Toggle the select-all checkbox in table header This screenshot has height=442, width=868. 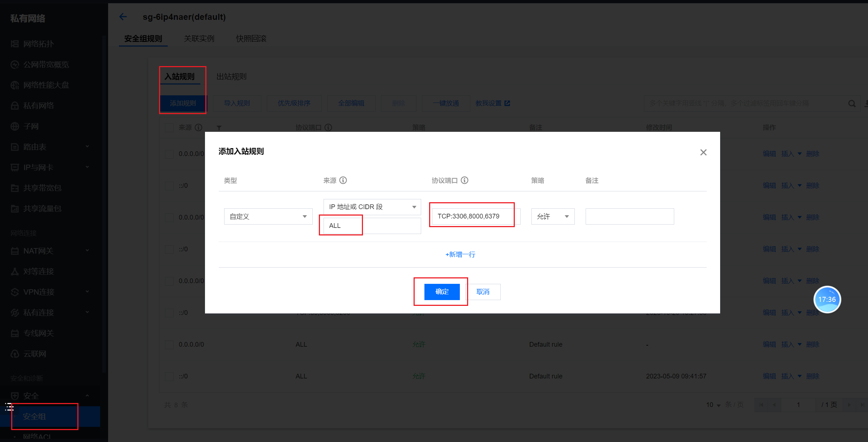click(x=169, y=127)
